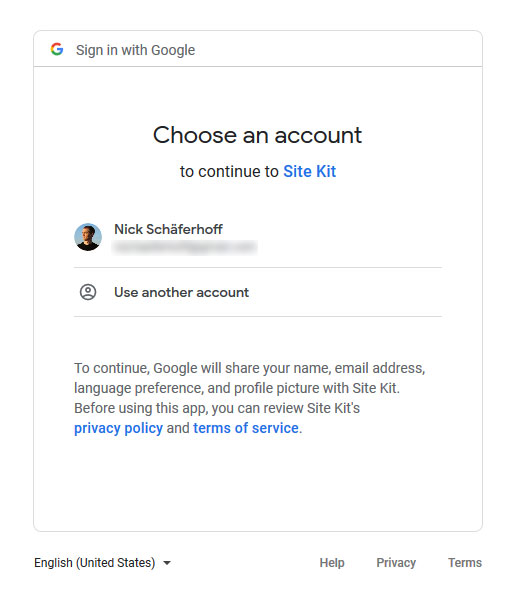
Task: Open the Terms footer link
Action: tap(465, 563)
